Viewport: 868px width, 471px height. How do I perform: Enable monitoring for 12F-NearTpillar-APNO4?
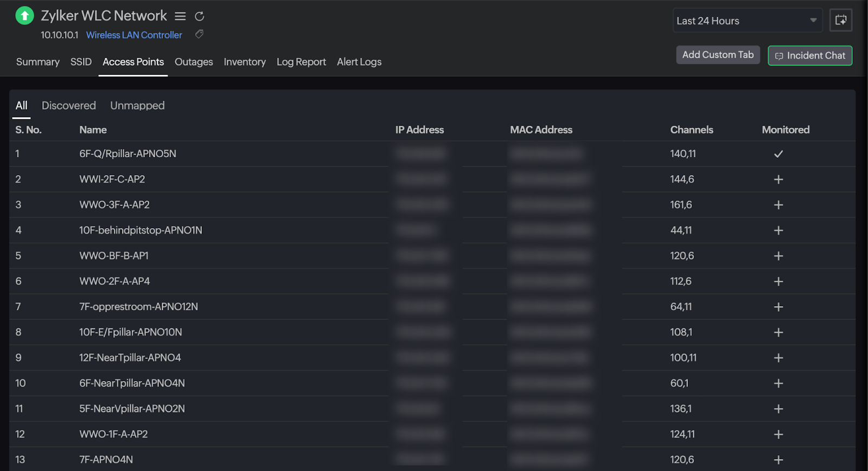pos(778,358)
